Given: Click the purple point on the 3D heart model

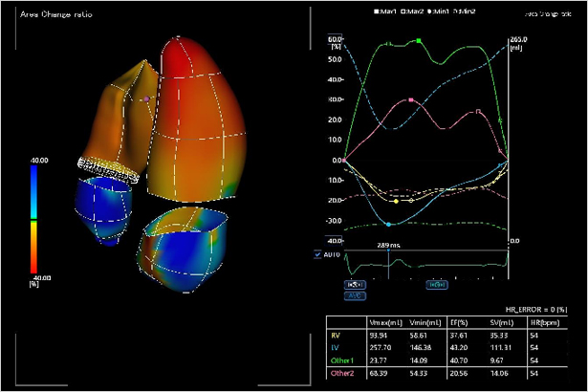Looking at the screenshot, I should coord(145,98).
